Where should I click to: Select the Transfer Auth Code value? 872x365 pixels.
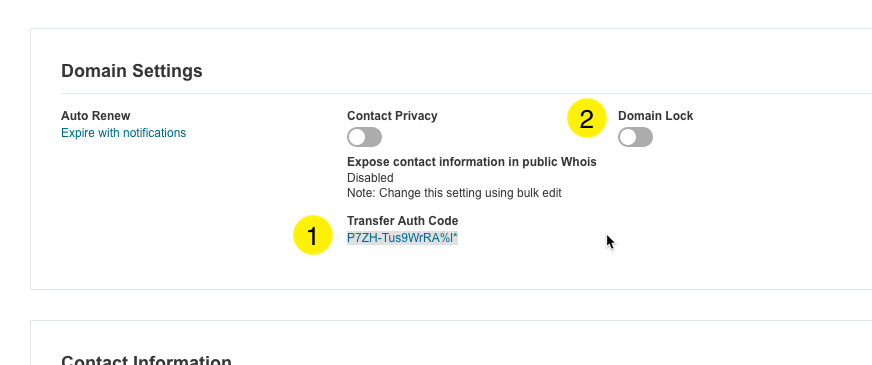point(402,238)
